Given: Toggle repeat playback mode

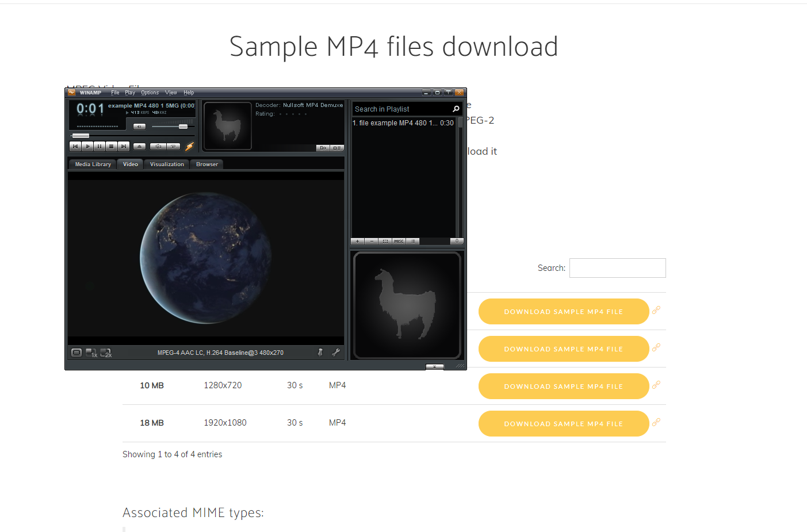Looking at the screenshot, I should pyautogui.click(x=173, y=147).
